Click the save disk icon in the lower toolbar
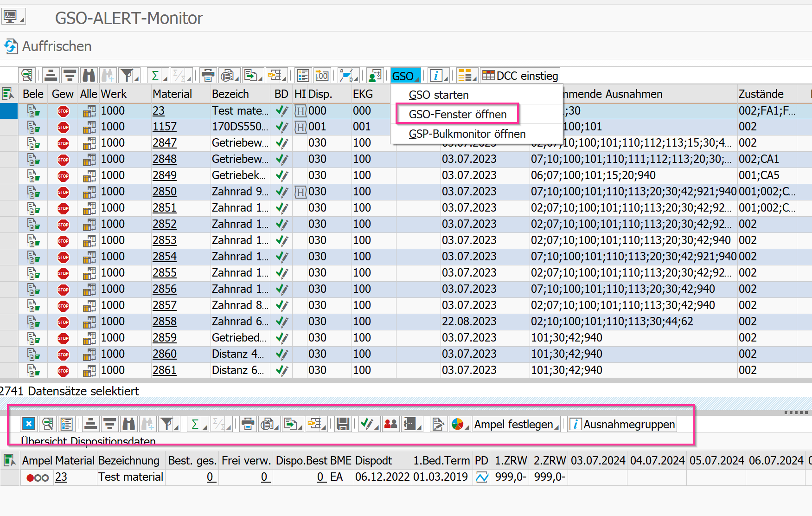This screenshot has height=516, width=812. tap(343, 424)
